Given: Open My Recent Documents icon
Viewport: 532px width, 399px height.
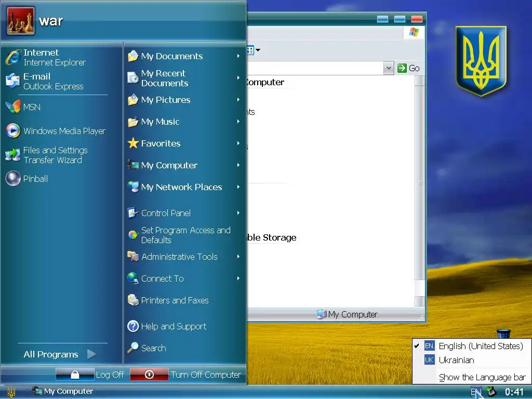Looking at the screenshot, I should pyautogui.click(x=133, y=78).
